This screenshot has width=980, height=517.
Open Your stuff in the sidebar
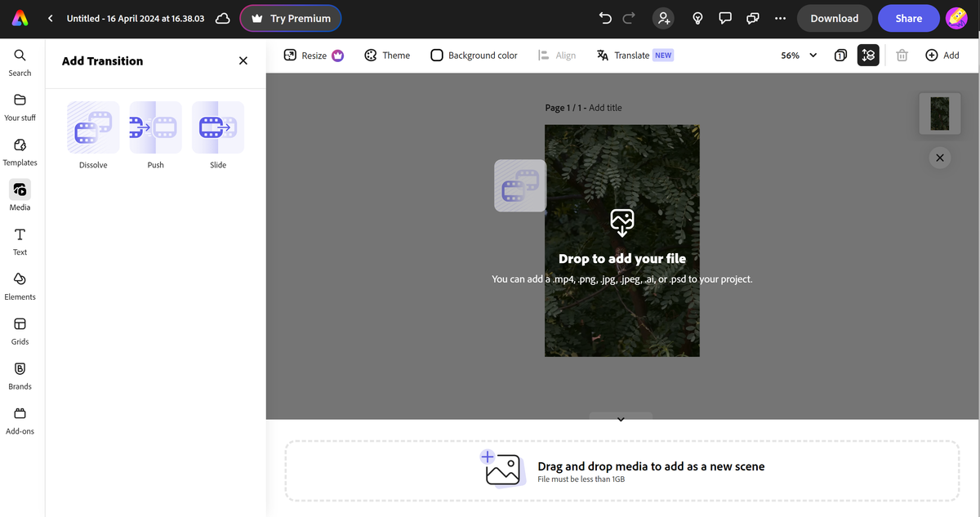pyautogui.click(x=20, y=107)
